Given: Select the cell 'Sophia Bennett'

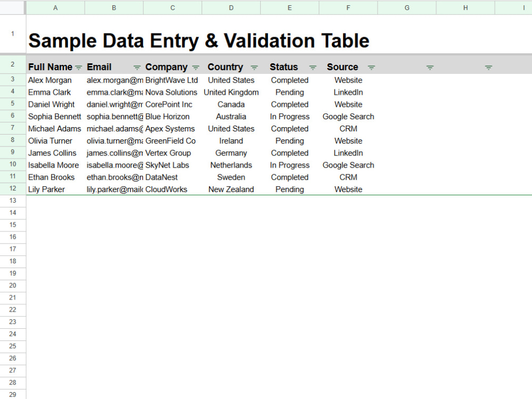Looking at the screenshot, I should [55, 117].
